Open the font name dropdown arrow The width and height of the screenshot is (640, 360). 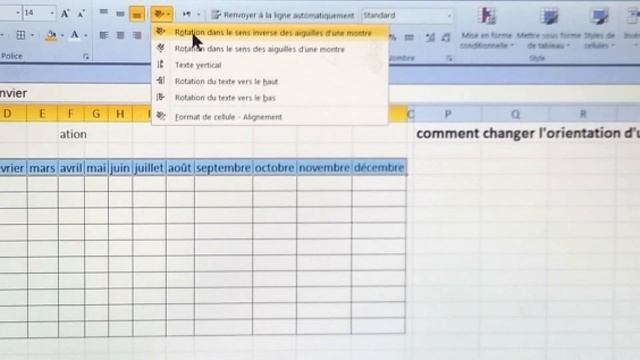click(x=18, y=13)
